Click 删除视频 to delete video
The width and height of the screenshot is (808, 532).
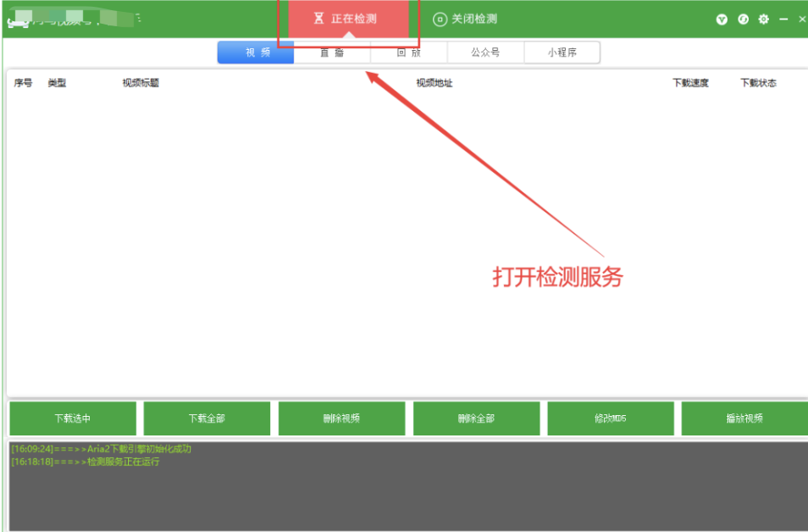tap(343, 418)
